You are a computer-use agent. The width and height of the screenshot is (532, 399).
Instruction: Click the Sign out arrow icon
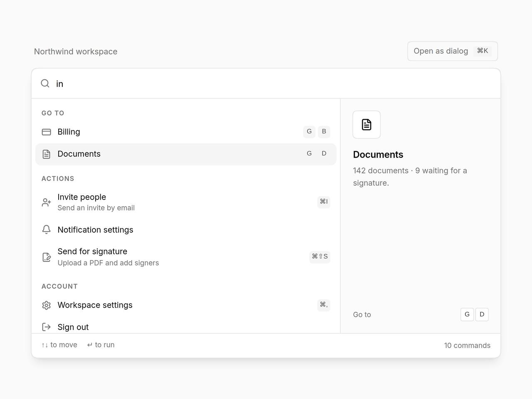tap(47, 327)
